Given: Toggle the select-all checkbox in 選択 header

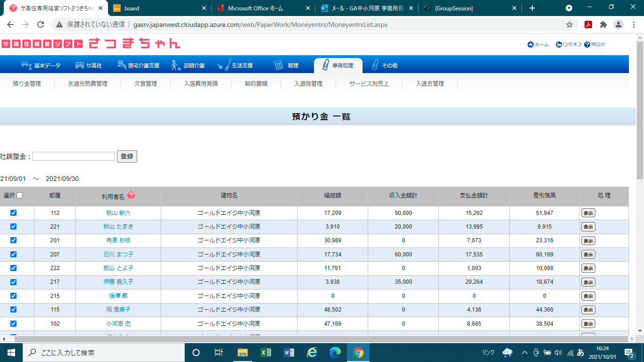Looking at the screenshot, I should 20,196.
